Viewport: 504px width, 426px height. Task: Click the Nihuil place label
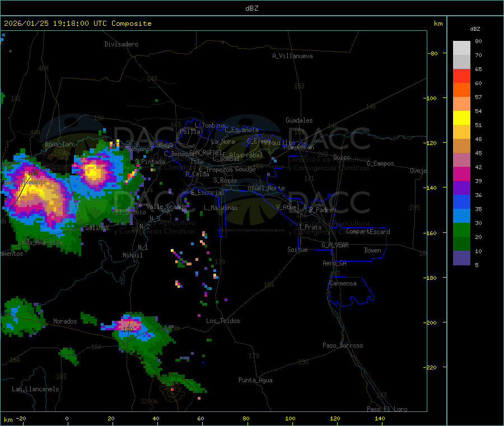tap(132, 255)
